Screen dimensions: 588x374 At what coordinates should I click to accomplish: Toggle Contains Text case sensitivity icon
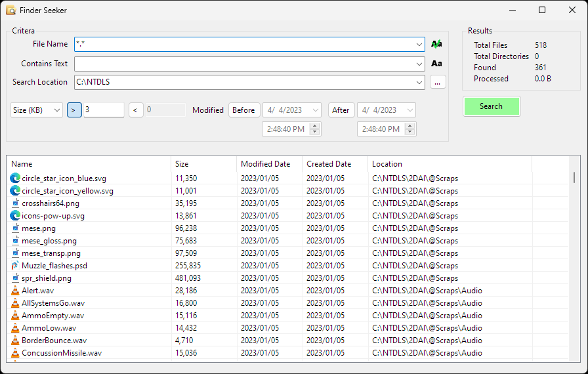click(436, 64)
